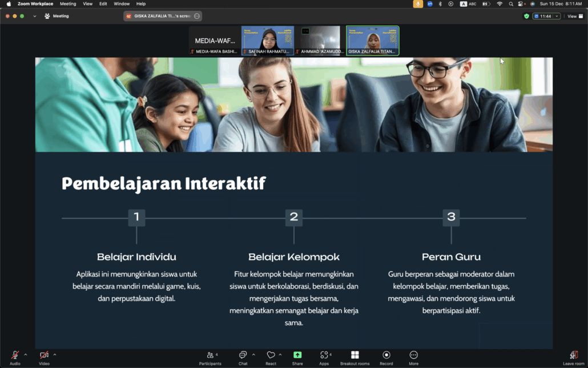Open the Zoom Workplace menu
The height and width of the screenshot is (368, 588).
35,4
